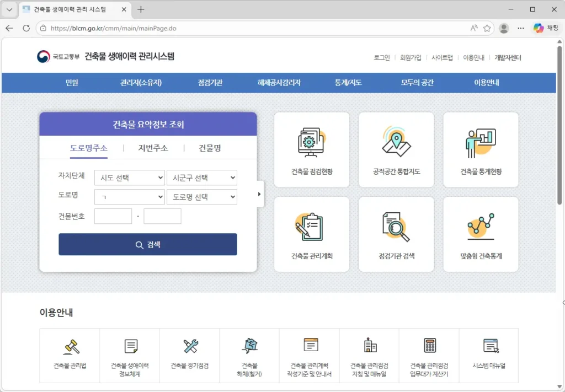Open the 건축물 관리계획 clipboard icon
565x392 pixels.
pyautogui.click(x=312, y=227)
